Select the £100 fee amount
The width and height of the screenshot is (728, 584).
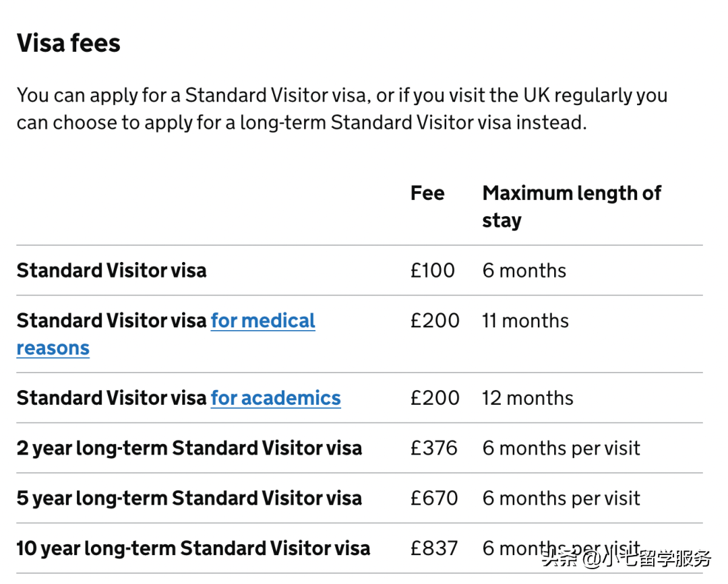pyautogui.click(x=433, y=271)
